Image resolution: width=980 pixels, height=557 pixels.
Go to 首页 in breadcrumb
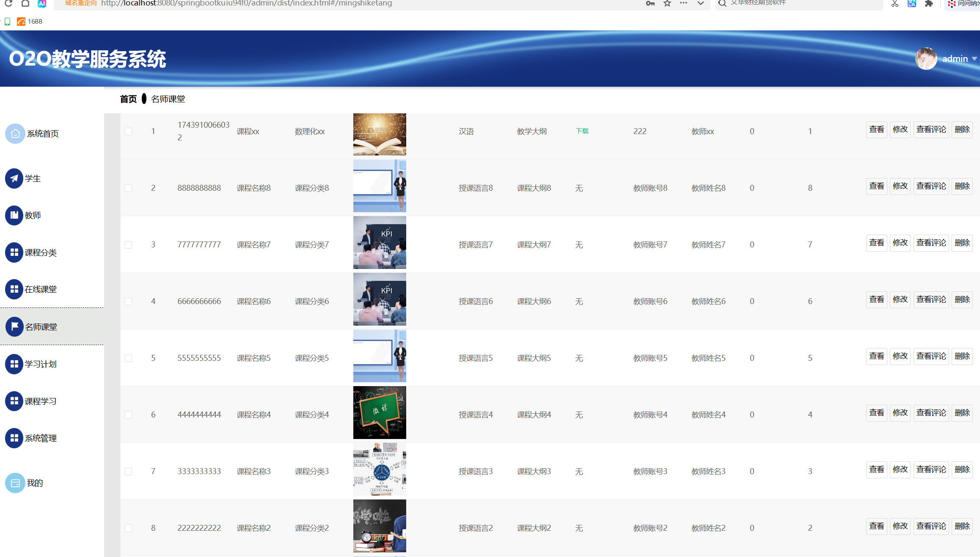128,99
